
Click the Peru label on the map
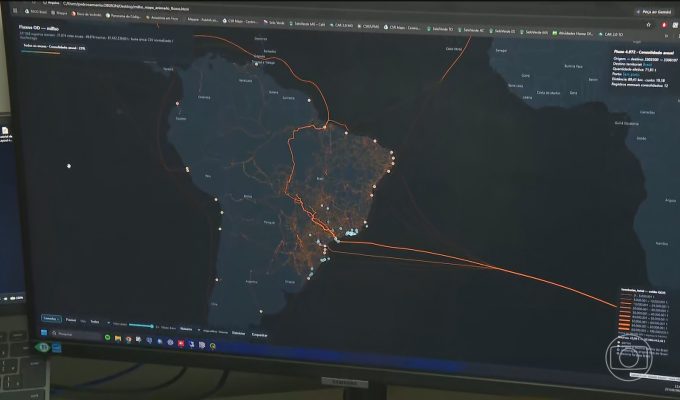[x=208, y=176]
